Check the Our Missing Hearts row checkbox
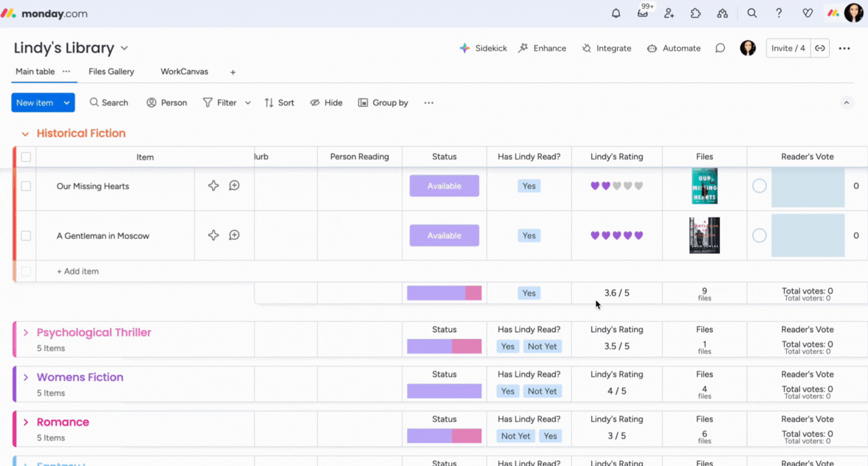868x466 pixels. coord(26,186)
